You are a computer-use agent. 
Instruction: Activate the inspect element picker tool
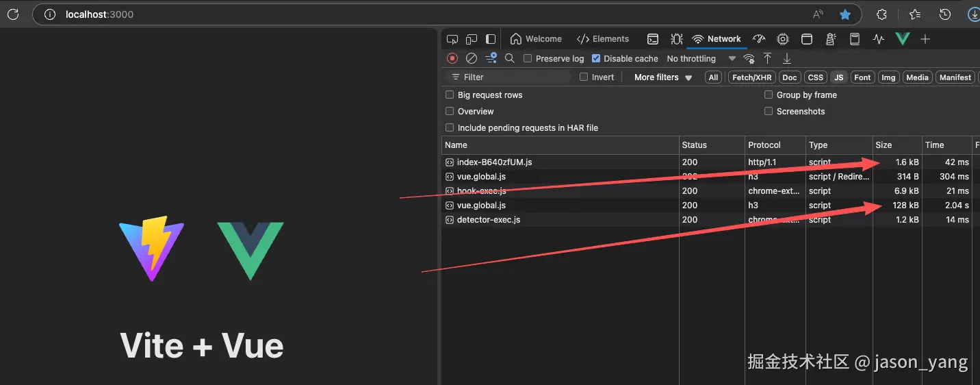click(452, 39)
